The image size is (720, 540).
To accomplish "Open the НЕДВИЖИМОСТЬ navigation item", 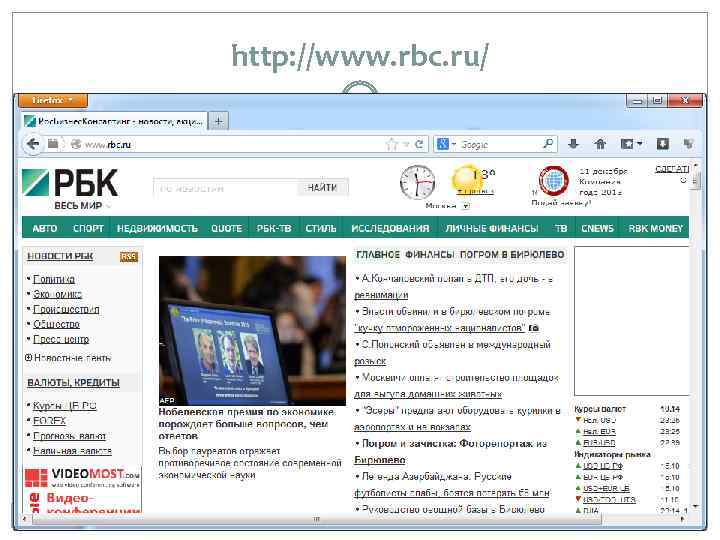I will 157,228.
